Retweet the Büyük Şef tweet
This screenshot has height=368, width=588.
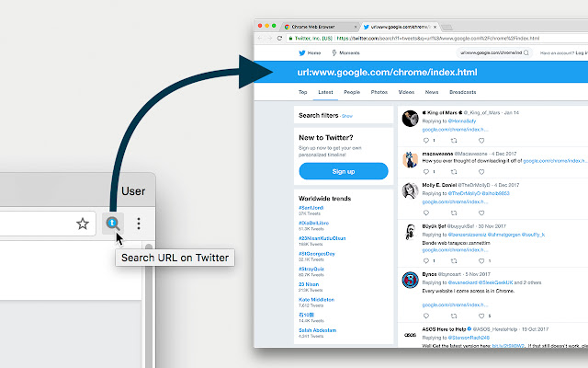[454, 260]
